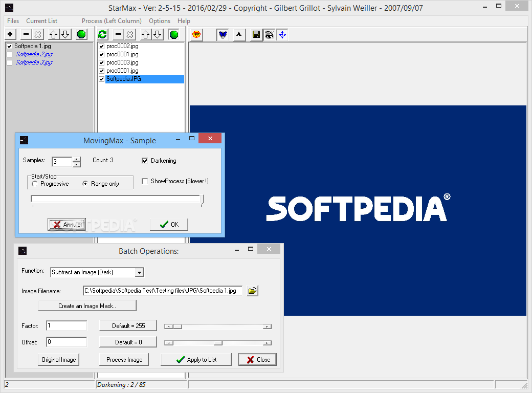The image size is (532, 393).
Task: Enable ShowProcess (Slower !) checkbox
Action: [145, 181]
